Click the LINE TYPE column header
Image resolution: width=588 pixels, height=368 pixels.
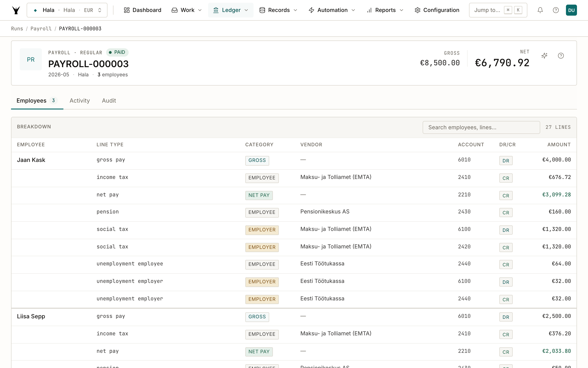[x=110, y=145]
